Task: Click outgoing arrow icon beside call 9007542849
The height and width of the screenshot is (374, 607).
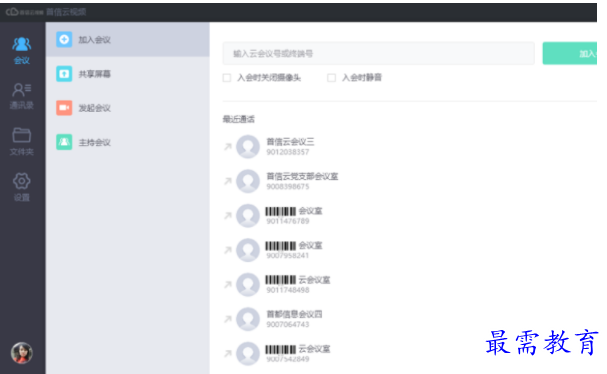Action: (x=228, y=353)
